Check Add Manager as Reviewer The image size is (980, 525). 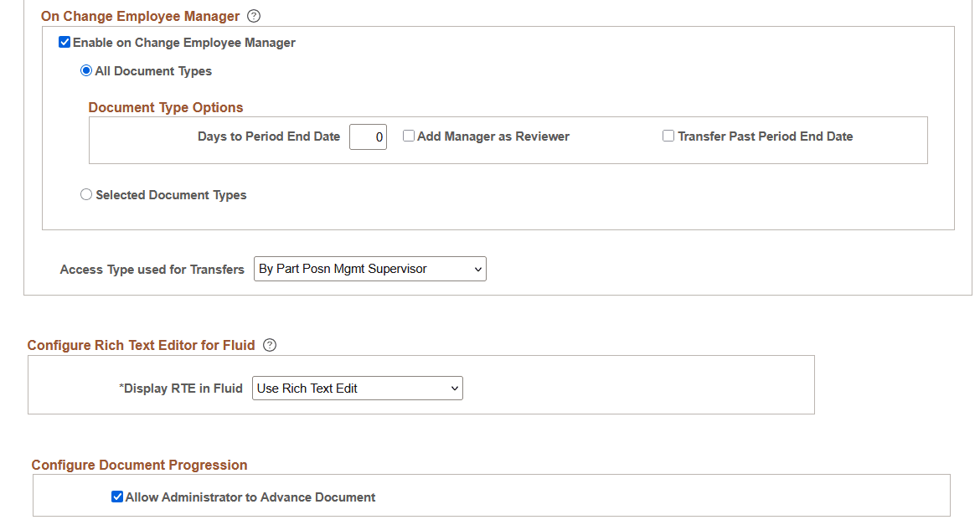(x=409, y=136)
